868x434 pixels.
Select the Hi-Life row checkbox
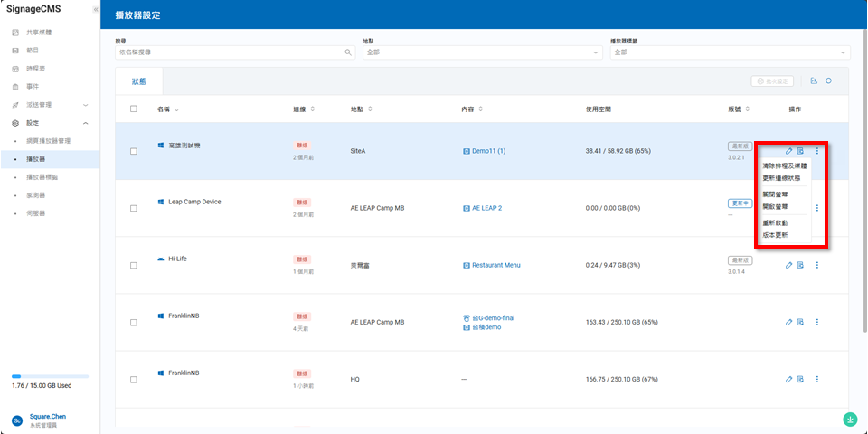pyautogui.click(x=134, y=265)
